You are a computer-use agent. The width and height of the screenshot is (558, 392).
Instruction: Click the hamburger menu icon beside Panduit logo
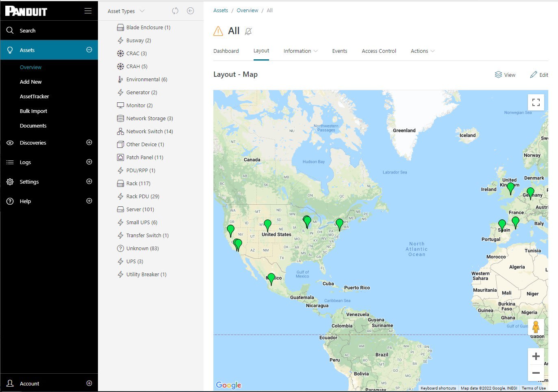click(88, 11)
